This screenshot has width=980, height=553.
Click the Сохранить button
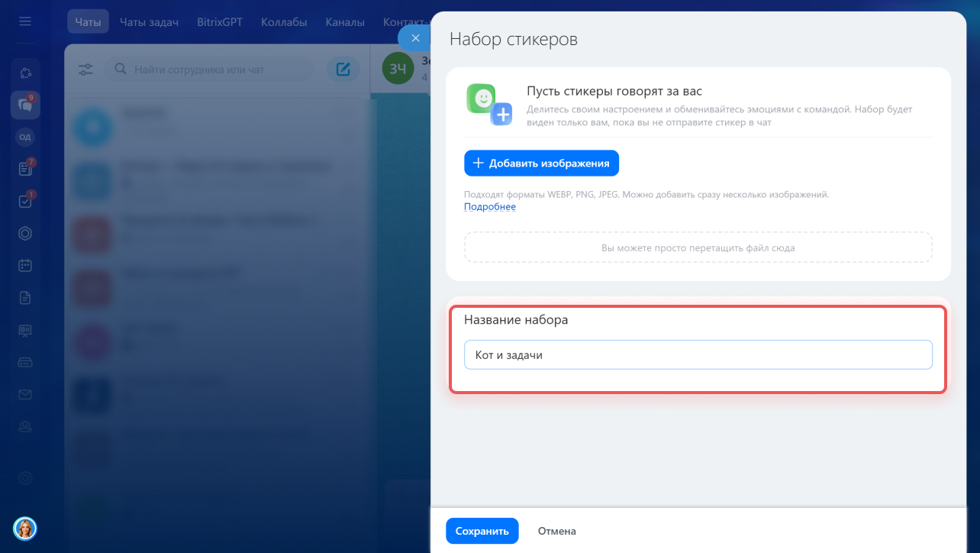click(482, 531)
